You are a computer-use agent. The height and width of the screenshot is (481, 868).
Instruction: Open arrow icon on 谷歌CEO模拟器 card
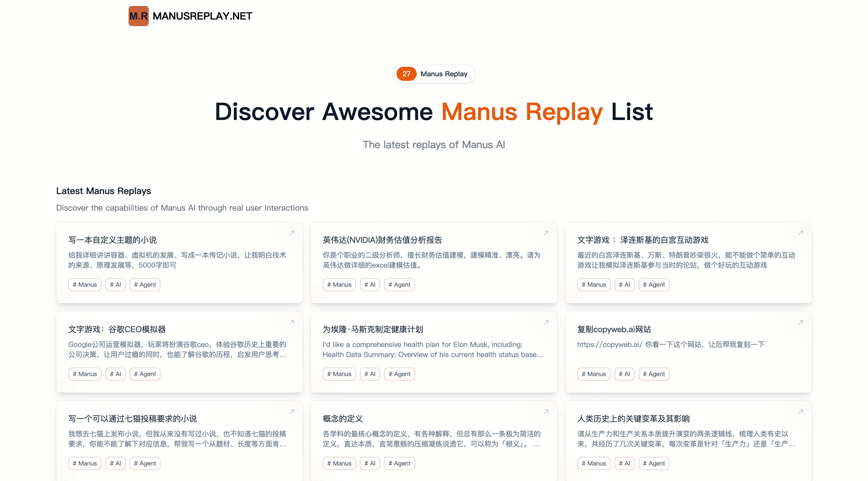(292, 322)
